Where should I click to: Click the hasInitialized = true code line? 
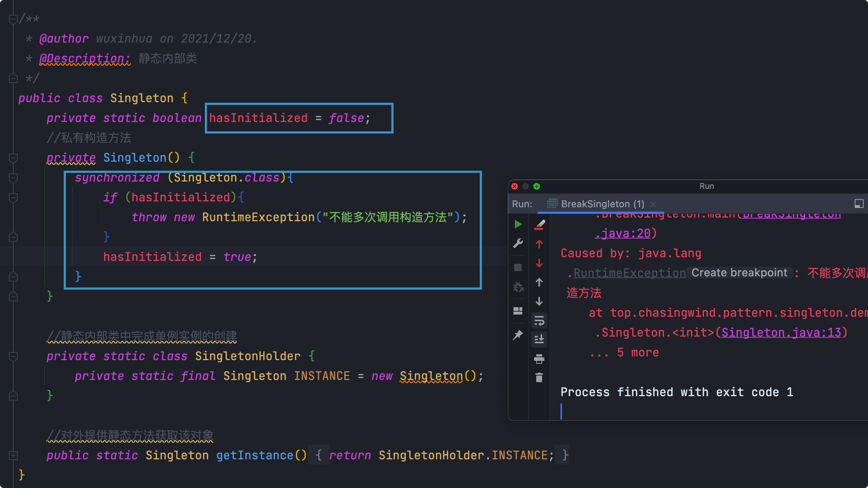[x=180, y=257]
